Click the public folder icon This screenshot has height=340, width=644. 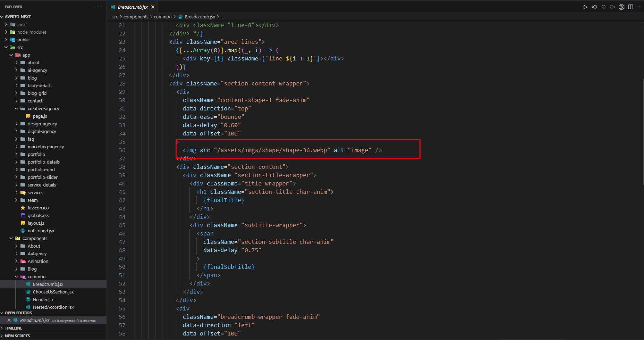click(12, 40)
